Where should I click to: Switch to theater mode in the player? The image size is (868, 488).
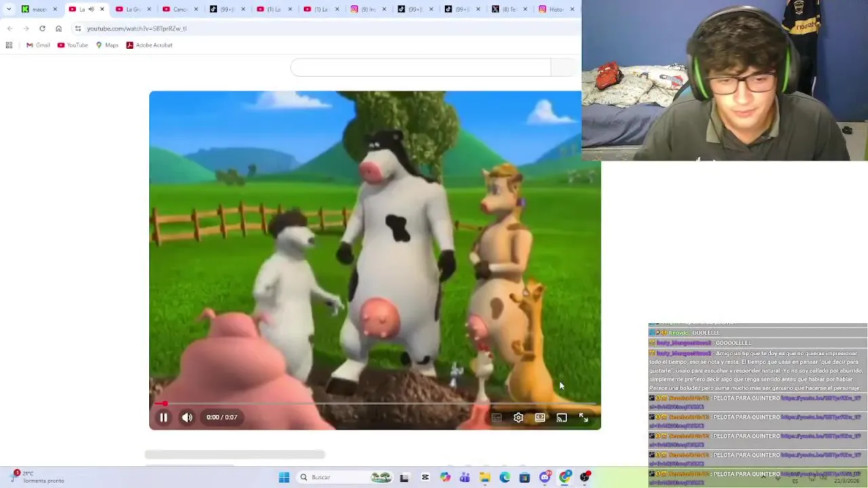pos(540,418)
